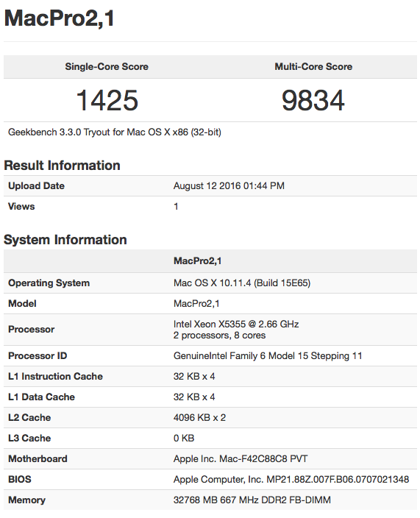Click the System Information heading
The height and width of the screenshot is (518, 420).
pyautogui.click(x=65, y=240)
